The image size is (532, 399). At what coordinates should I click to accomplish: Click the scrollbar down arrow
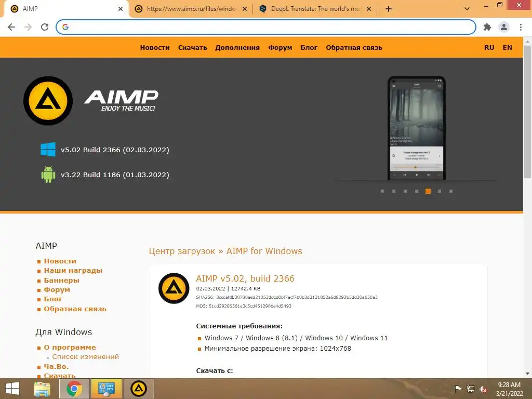coord(527,374)
